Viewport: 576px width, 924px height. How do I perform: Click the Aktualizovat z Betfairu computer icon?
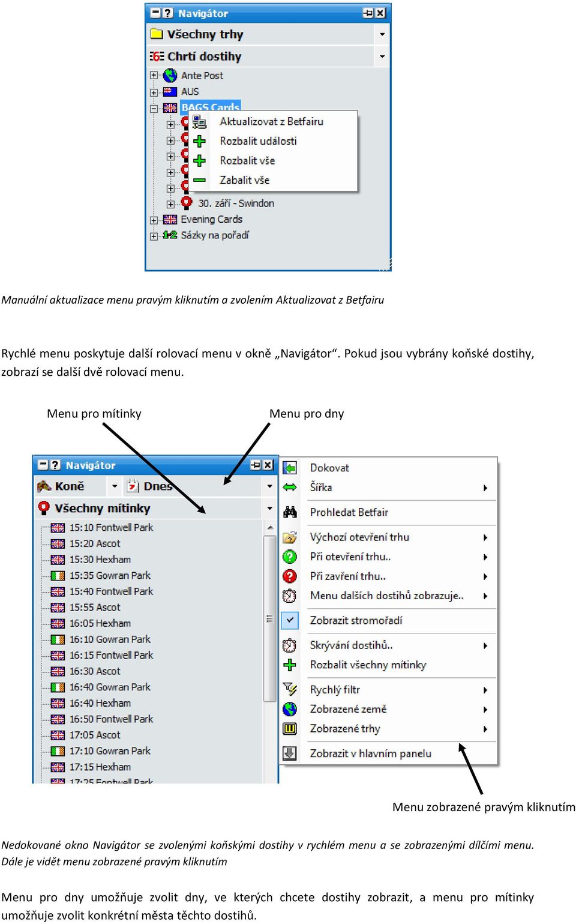click(x=199, y=122)
